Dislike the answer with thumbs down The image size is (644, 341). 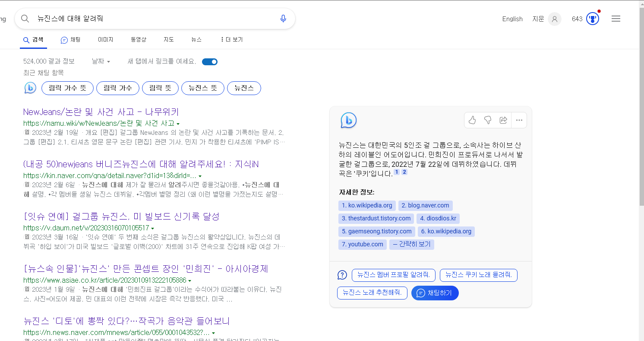[488, 120]
